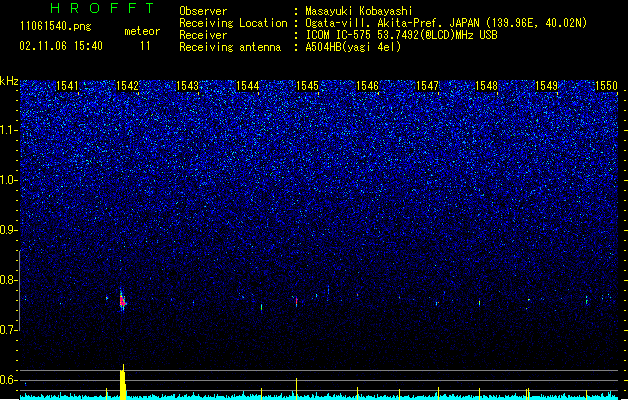The height and width of the screenshot is (400, 629).
Task: Click the kHz axis unit label
Action: pos(9,81)
